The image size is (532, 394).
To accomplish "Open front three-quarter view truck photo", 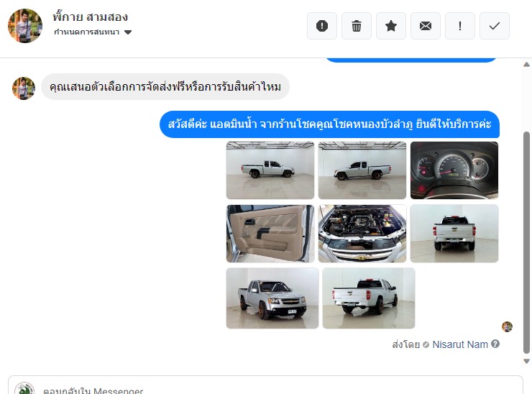I will [272, 298].
